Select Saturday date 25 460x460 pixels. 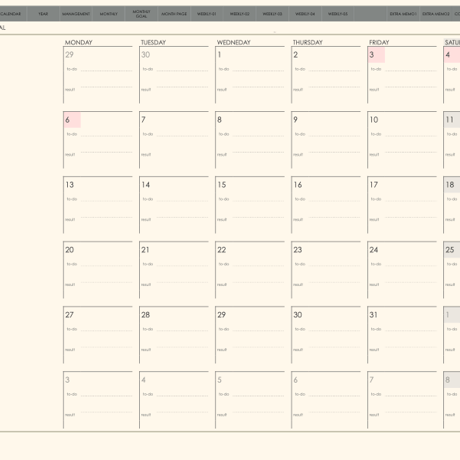[450, 250]
